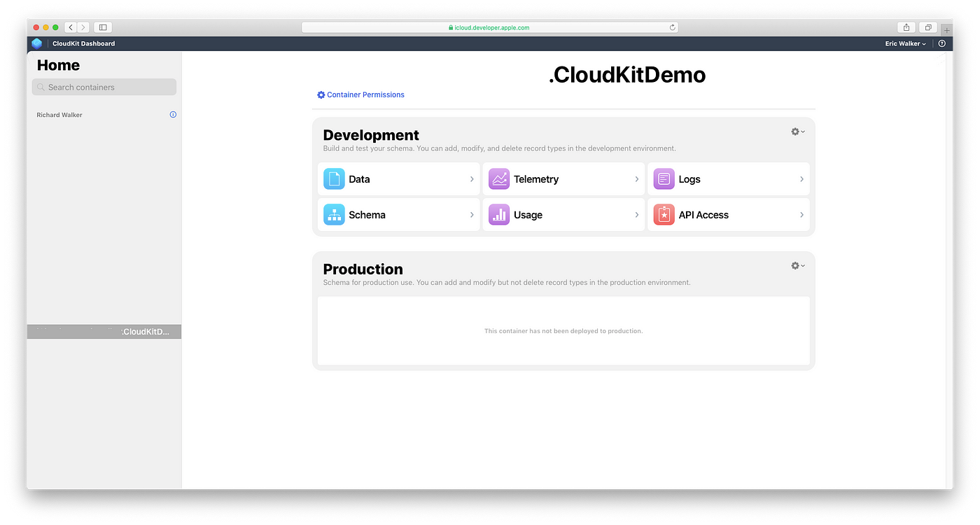This screenshot has height=525, width=980.
Task: Click the chevron on the Telemetry row
Action: [x=637, y=179]
